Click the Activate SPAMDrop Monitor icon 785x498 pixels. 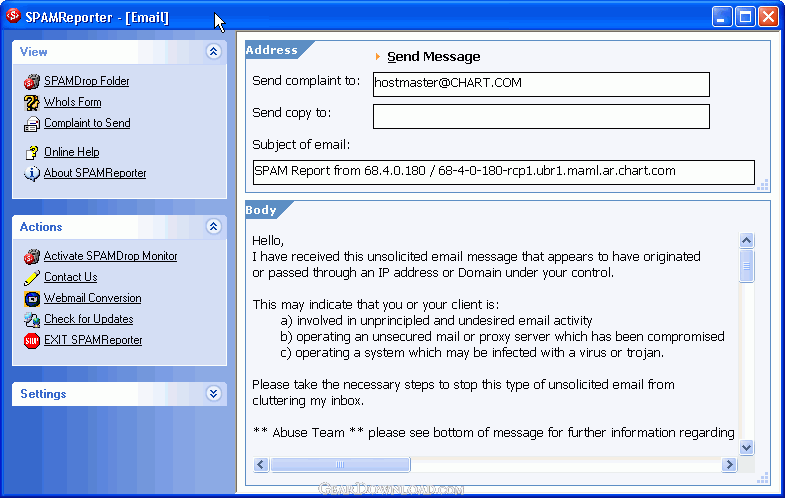(x=31, y=257)
